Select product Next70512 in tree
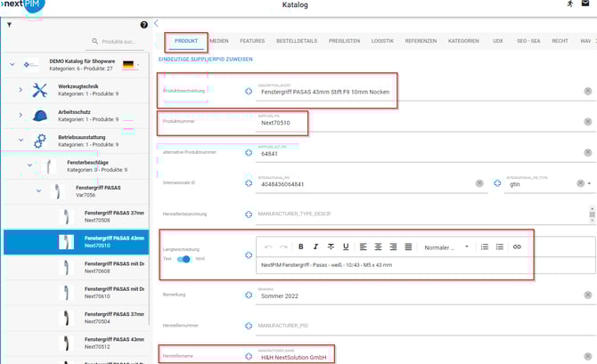 [76, 343]
